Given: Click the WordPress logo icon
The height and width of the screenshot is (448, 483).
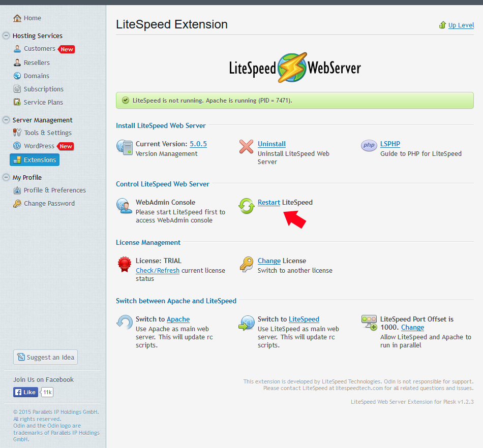Looking at the screenshot, I should coord(17,146).
